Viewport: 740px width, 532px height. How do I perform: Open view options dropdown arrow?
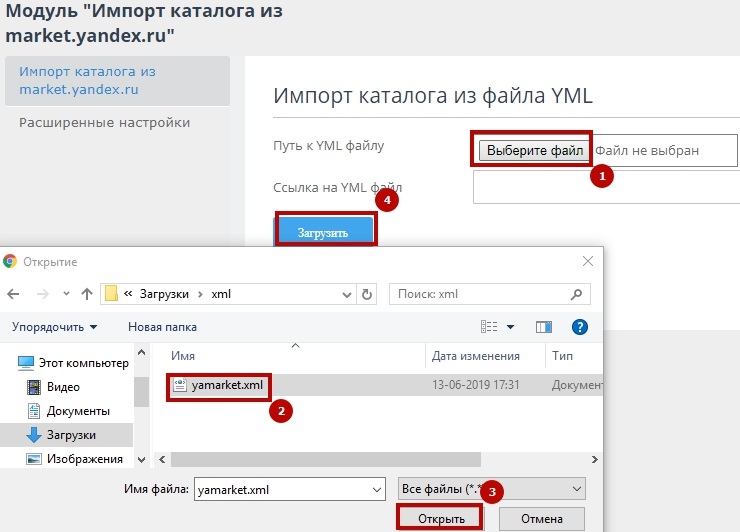click(x=510, y=327)
